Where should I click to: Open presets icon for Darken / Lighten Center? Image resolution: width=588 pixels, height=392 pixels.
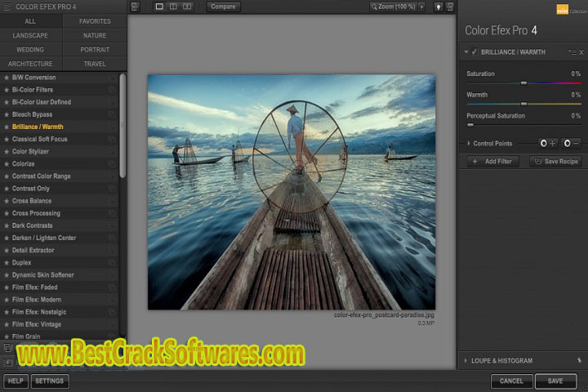pos(112,238)
